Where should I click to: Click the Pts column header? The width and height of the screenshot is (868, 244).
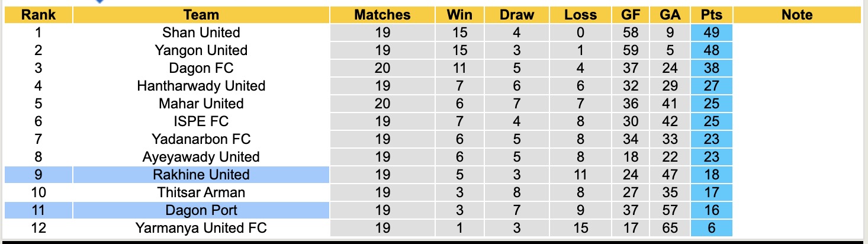coord(711,15)
